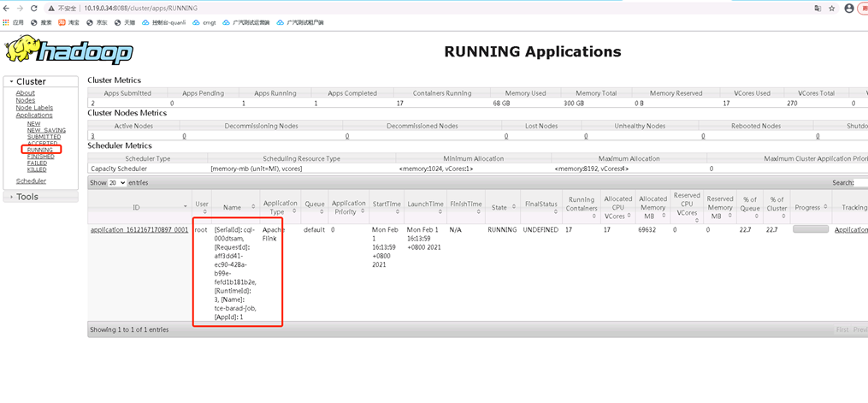
Task: Filter applications by RUNNING state
Action: coord(40,150)
